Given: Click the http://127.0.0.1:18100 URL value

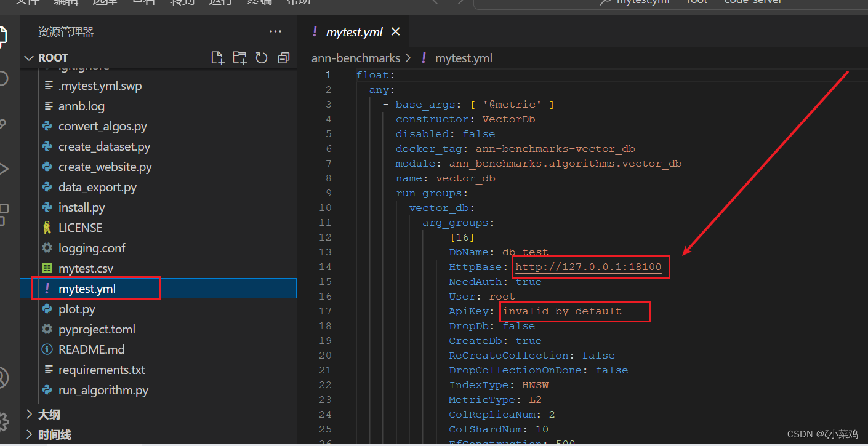Looking at the screenshot, I should point(588,267).
